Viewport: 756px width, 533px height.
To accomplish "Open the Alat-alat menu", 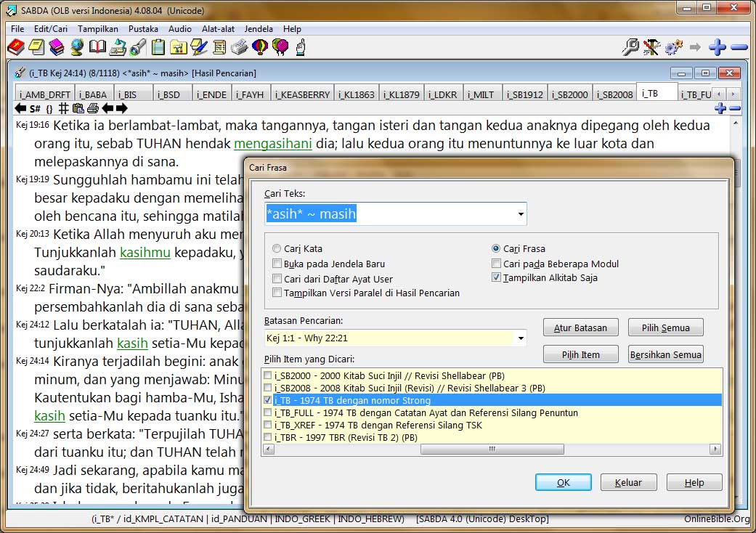I will coord(218,29).
